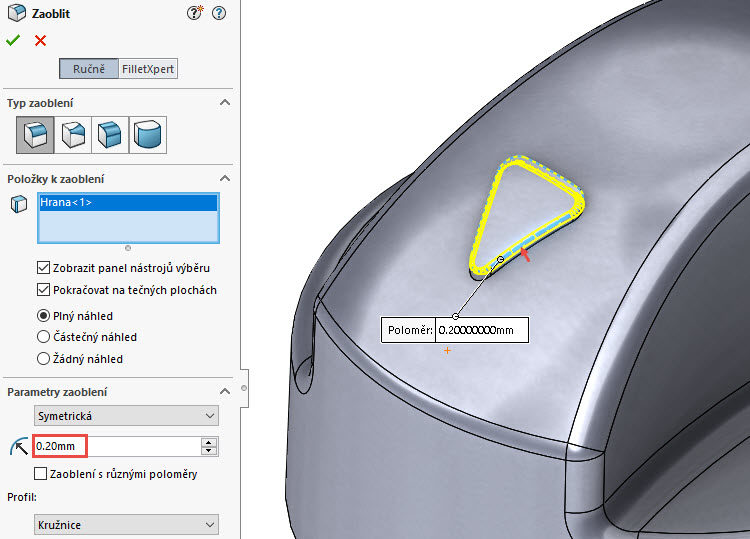Toggle Pokračovat na tečných plochách checkbox
This screenshot has width=750, height=539.
[x=43, y=289]
